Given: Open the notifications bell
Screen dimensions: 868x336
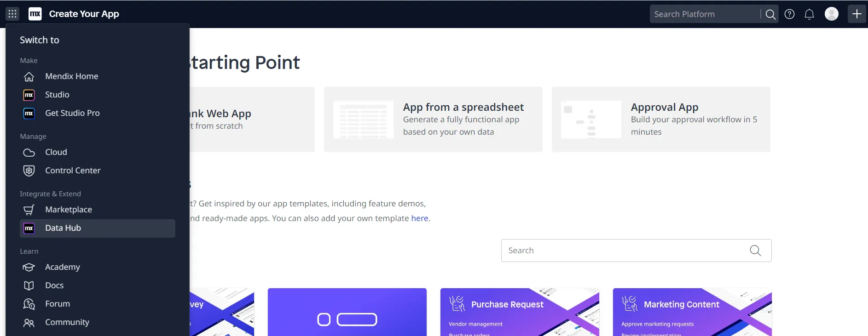Looking at the screenshot, I should tap(809, 14).
